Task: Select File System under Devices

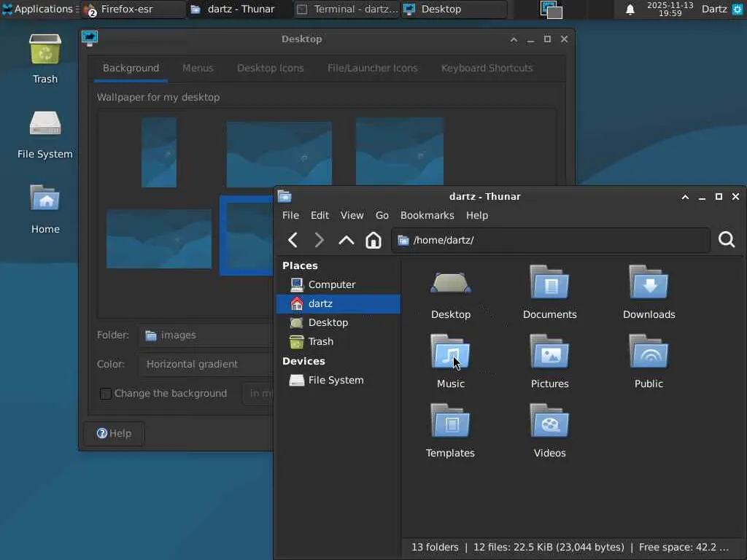Action: [335, 380]
